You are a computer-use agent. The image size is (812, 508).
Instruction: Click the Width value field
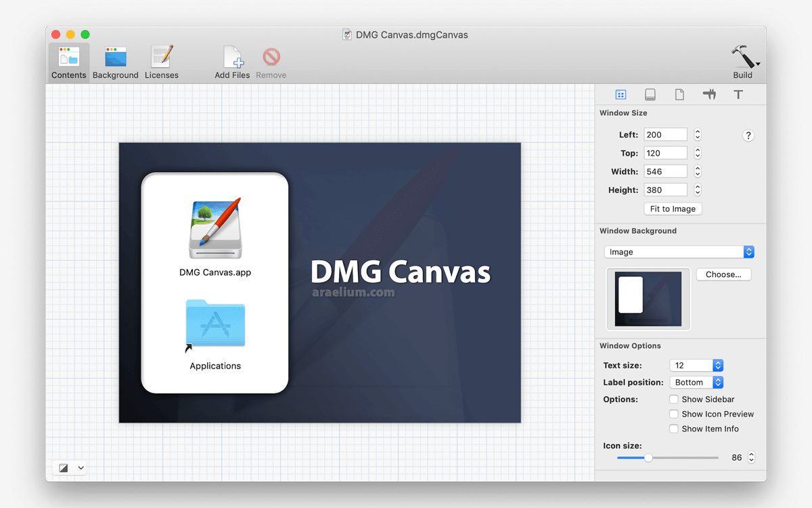pyautogui.click(x=666, y=171)
